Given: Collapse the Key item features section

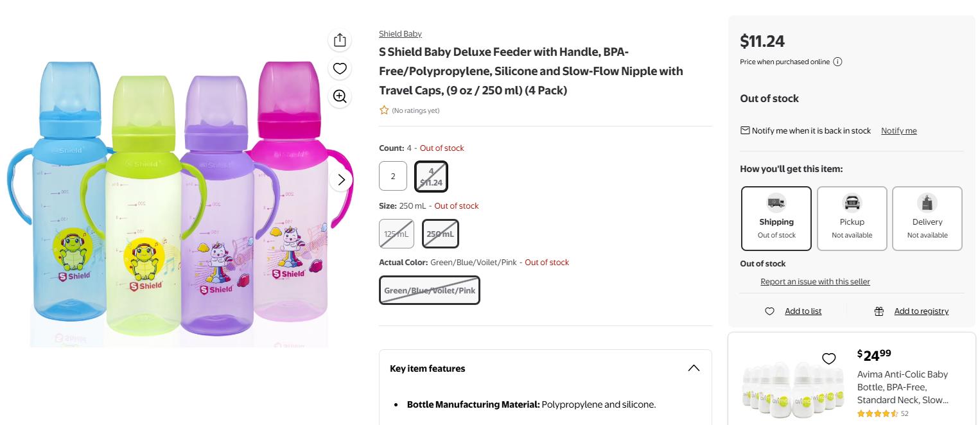Looking at the screenshot, I should 694,368.
